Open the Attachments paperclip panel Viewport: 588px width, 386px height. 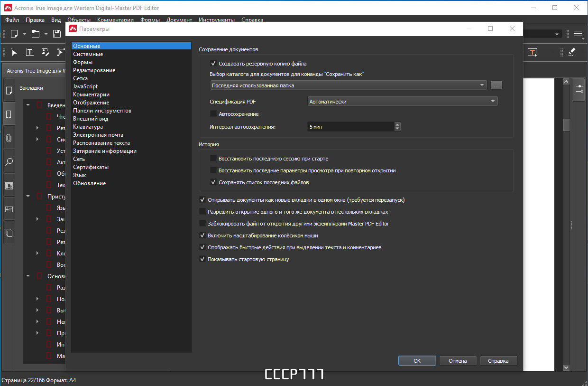point(9,138)
